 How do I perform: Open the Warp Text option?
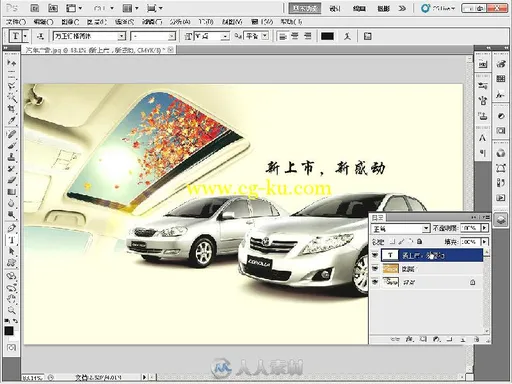click(x=347, y=36)
